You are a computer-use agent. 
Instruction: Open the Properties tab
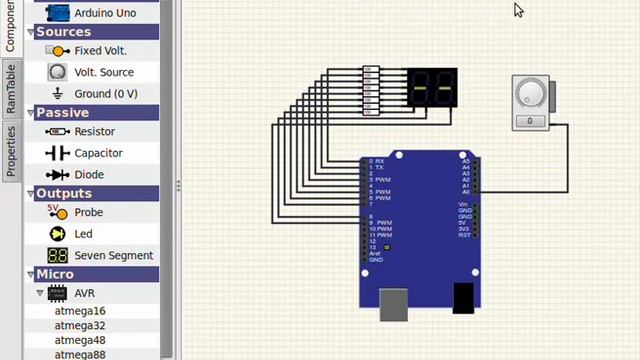[11, 151]
